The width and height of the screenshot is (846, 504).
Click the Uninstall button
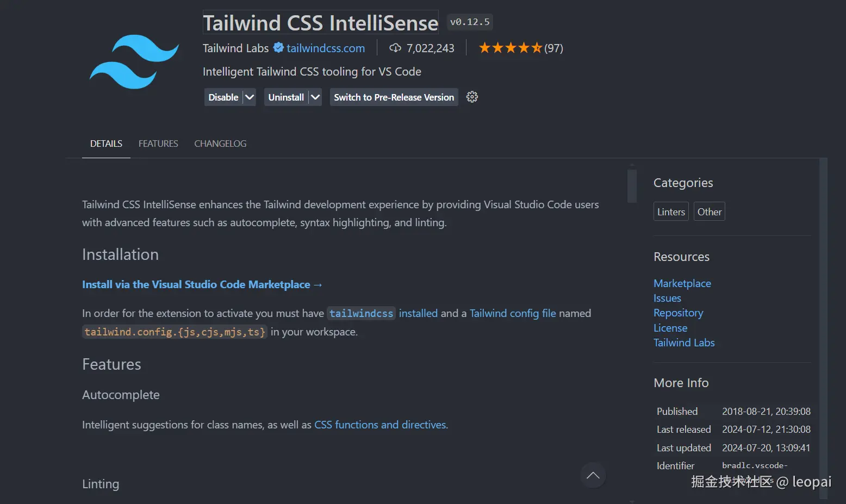pos(286,97)
